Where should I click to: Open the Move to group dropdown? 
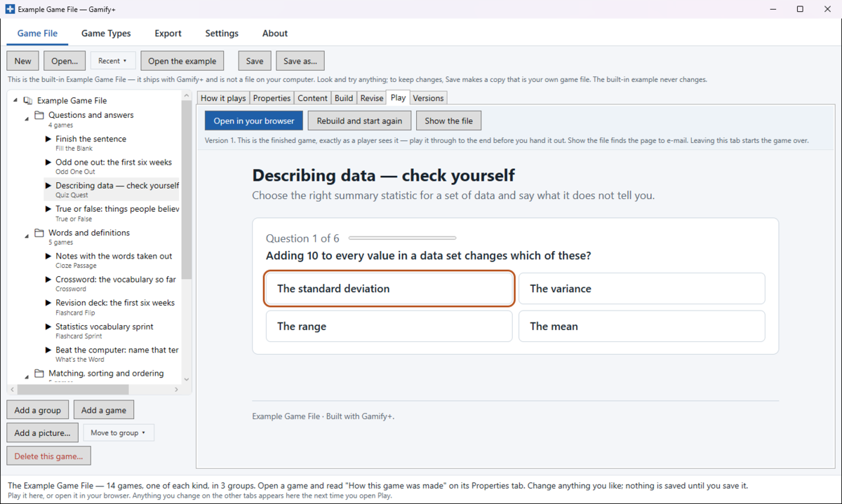(119, 433)
